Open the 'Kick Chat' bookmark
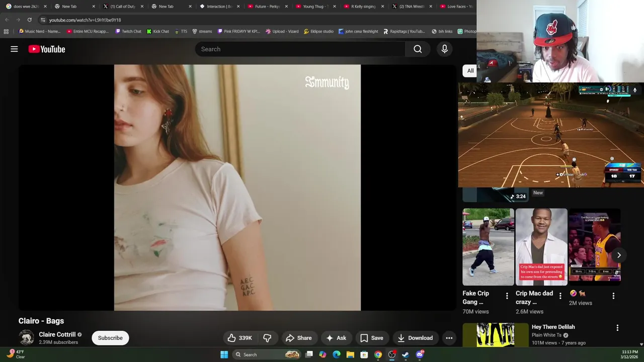Viewport: 644px width, 362px height. [x=157, y=31]
